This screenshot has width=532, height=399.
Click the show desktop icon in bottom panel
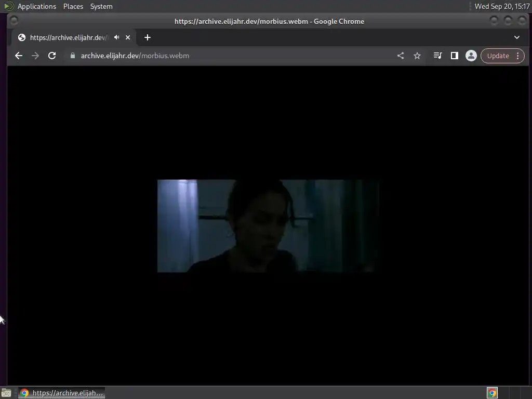pyautogui.click(x=6, y=393)
